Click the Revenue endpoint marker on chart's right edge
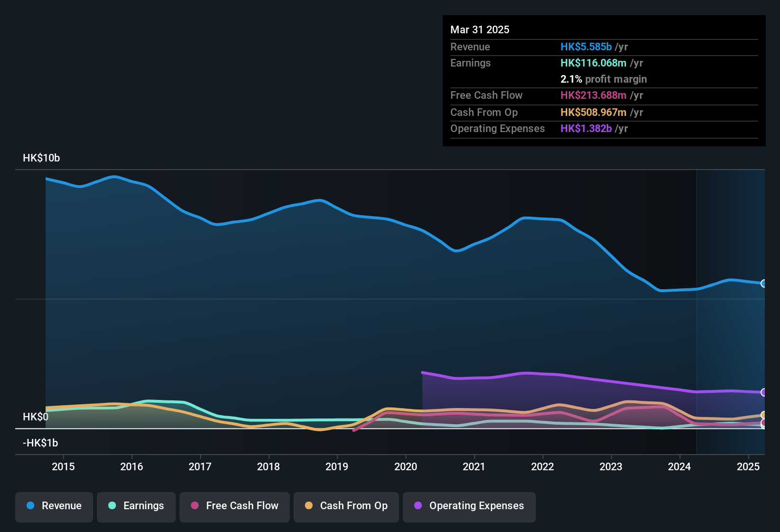This screenshot has width=780, height=532. point(764,284)
